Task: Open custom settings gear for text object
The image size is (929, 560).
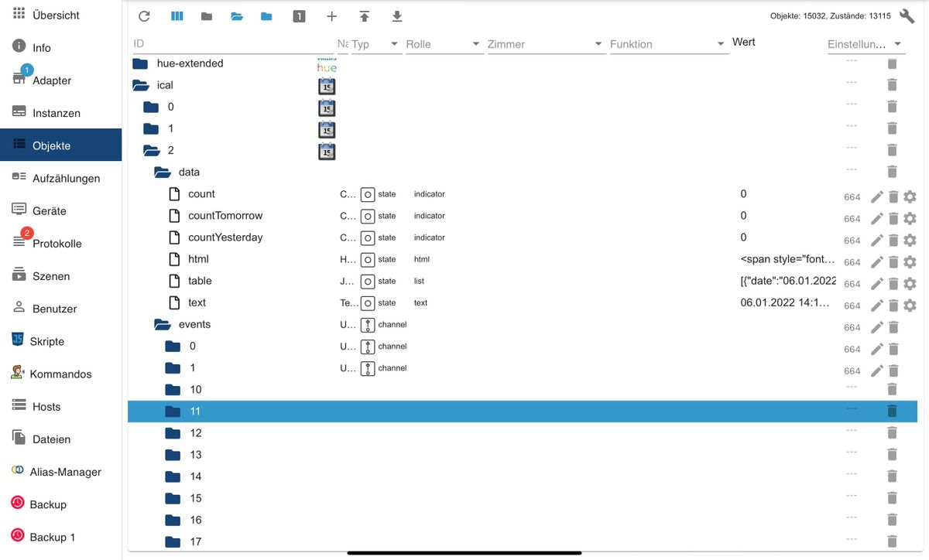Action: click(x=910, y=306)
